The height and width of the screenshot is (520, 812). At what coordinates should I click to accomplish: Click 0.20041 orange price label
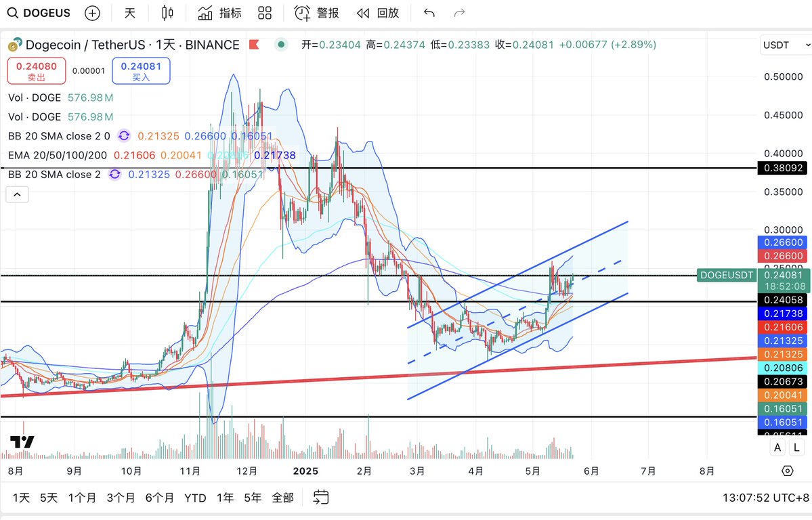(x=784, y=395)
